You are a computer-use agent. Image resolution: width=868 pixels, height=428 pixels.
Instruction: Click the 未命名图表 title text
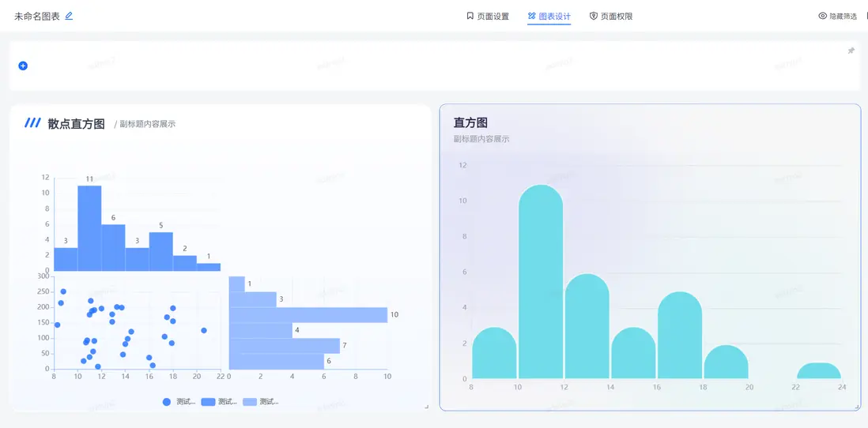[x=37, y=16]
